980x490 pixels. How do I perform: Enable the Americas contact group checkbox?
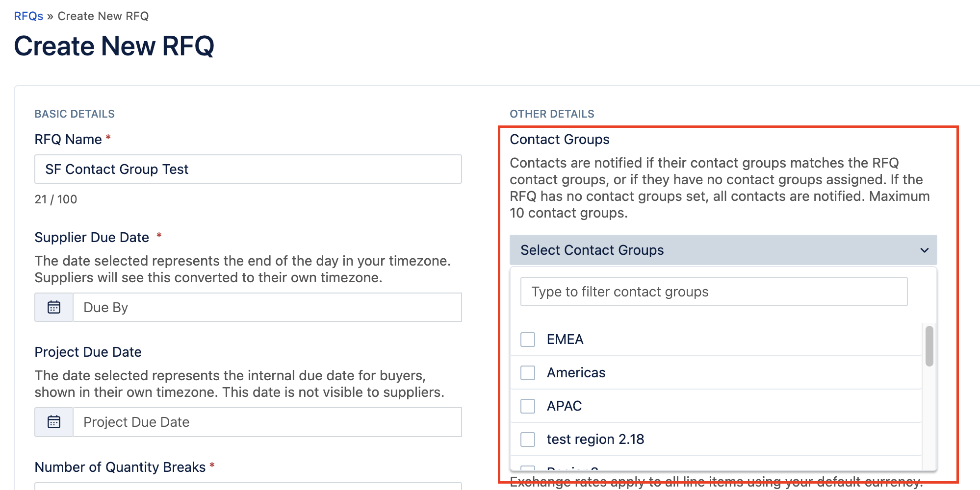pos(528,373)
